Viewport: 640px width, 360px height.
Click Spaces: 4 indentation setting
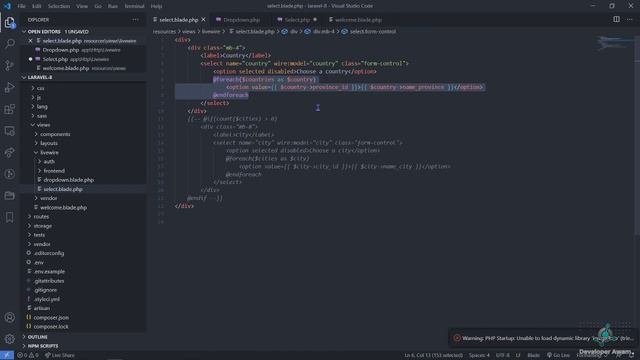pyautogui.click(x=479, y=355)
